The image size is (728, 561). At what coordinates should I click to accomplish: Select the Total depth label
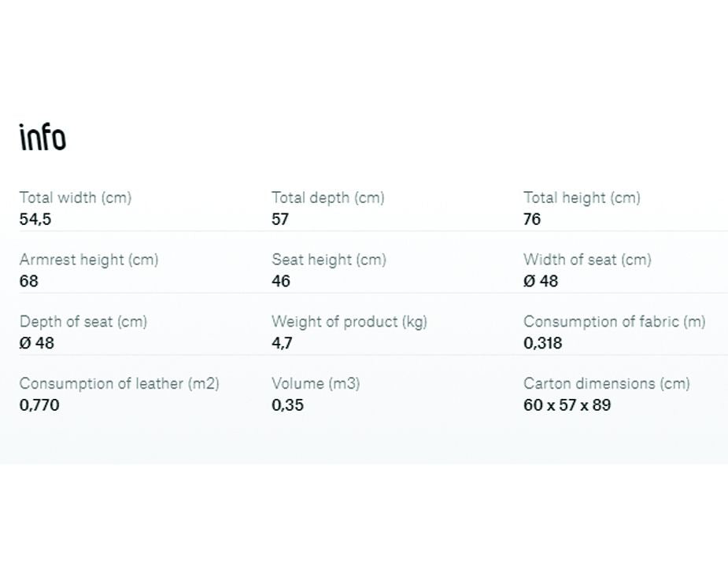pyautogui.click(x=328, y=197)
